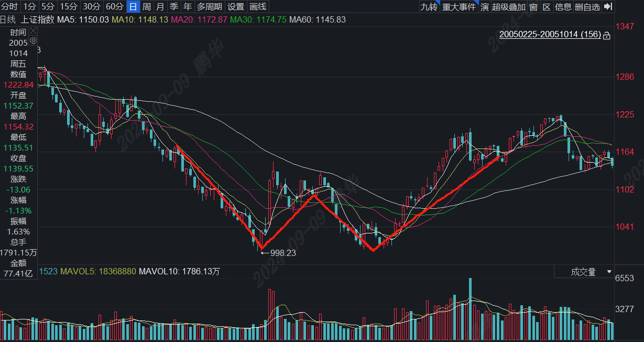Switch to the 周 weekly period tab

coord(147,7)
